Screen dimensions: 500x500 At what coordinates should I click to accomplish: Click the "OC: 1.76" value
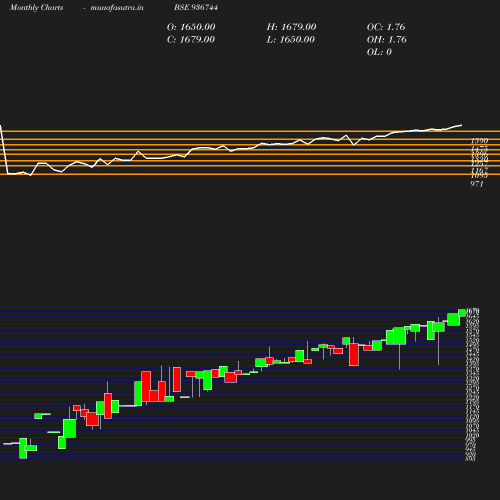click(386, 27)
